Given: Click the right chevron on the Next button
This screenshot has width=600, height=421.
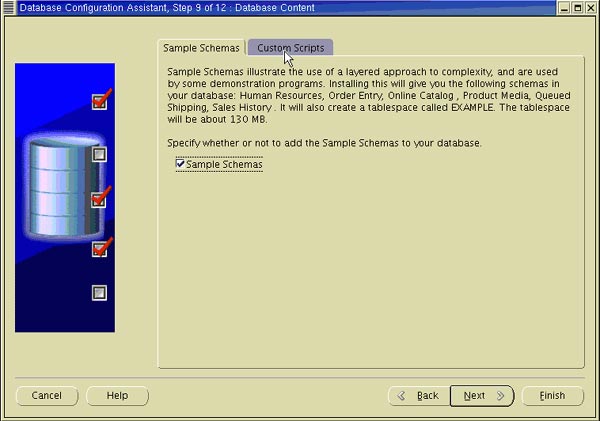Looking at the screenshot, I should point(501,395).
